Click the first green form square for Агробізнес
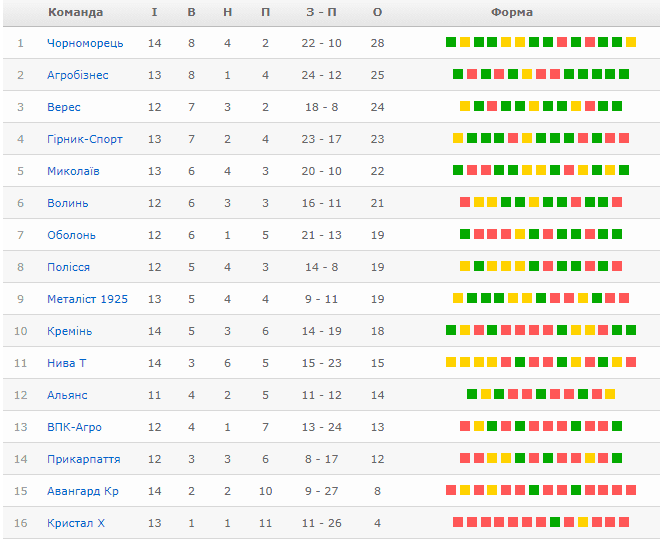The height and width of the screenshot is (539, 660). (x=458, y=74)
